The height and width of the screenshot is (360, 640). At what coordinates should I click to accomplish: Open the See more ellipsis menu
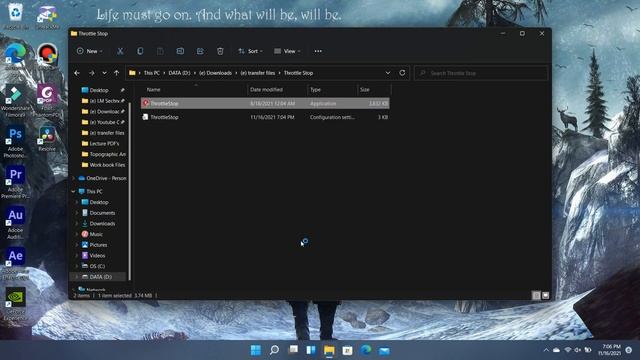(318, 51)
